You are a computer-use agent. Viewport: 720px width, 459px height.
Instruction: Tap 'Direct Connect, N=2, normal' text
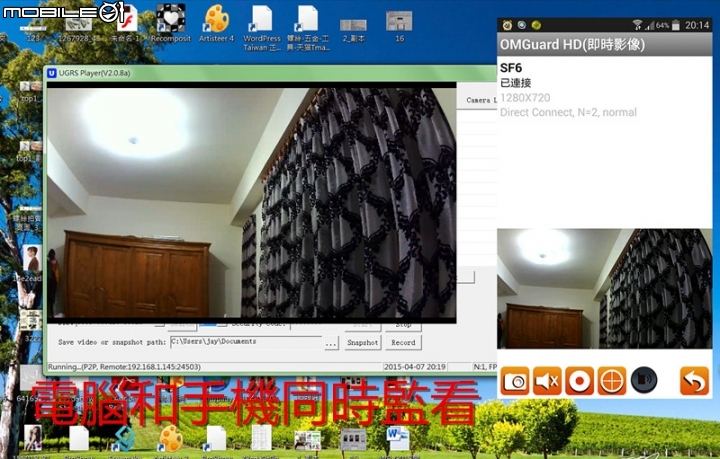pos(568,112)
